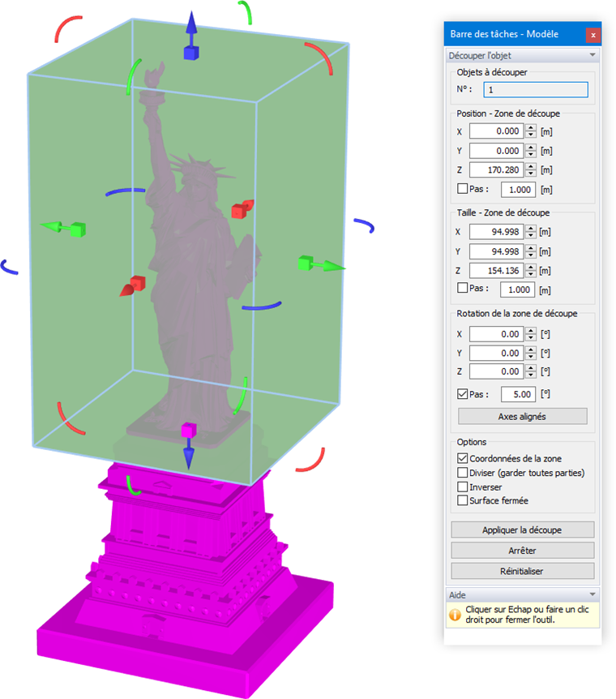The width and height of the screenshot is (616, 699).
Task: Check the Inverser option
Action: coord(462,487)
